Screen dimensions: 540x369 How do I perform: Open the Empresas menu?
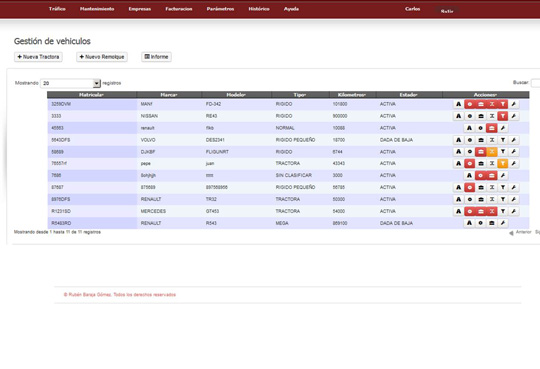click(x=139, y=9)
